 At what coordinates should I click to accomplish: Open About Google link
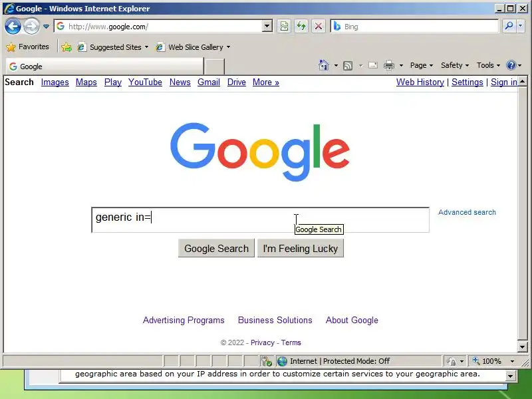click(x=352, y=320)
